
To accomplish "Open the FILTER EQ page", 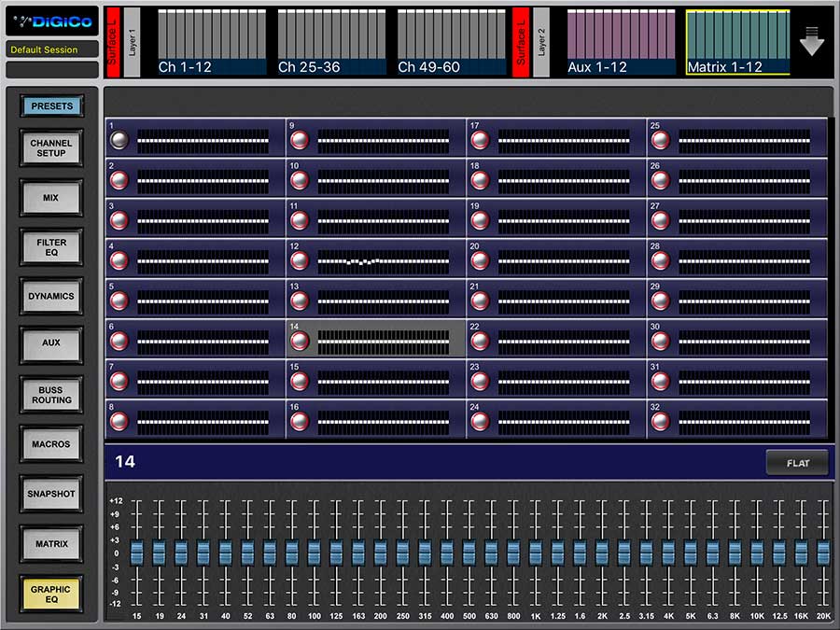I will tap(51, 247).
